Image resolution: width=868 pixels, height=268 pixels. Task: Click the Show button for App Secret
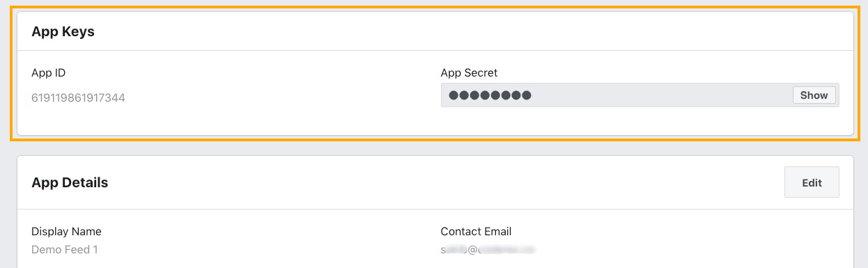tap(814, 95)
